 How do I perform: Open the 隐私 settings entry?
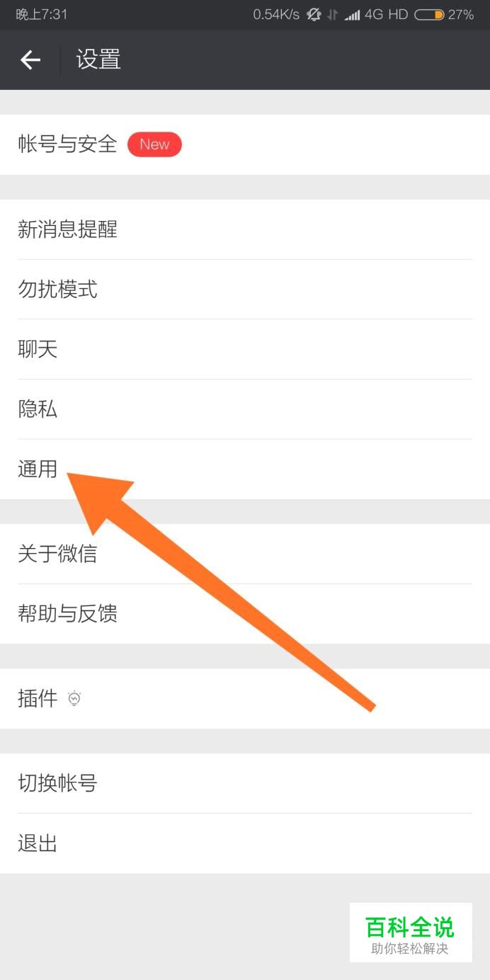coord(245,409)
